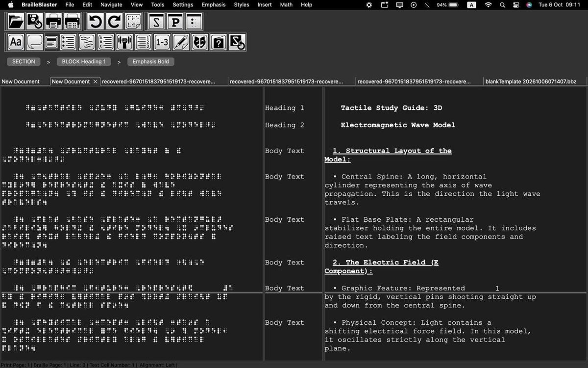Open the braille preview page icon
Viewport: 588px width, 368px height.
coord(133,22)
